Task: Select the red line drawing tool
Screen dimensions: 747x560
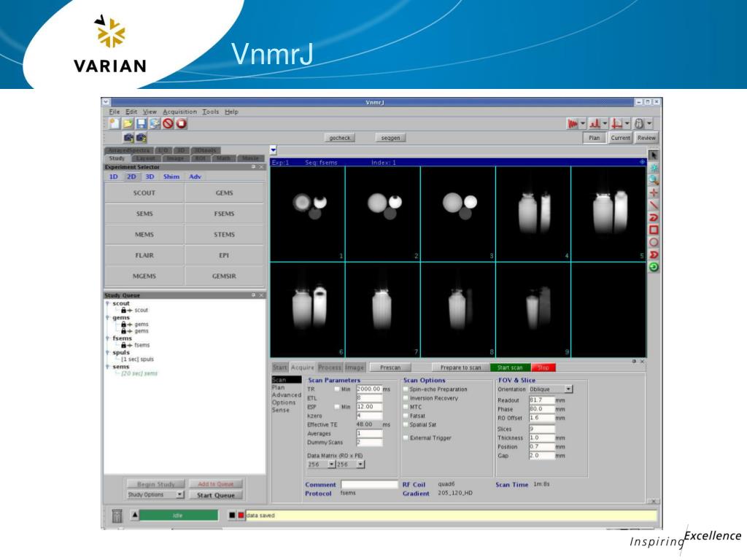Action: click(654, 205)
